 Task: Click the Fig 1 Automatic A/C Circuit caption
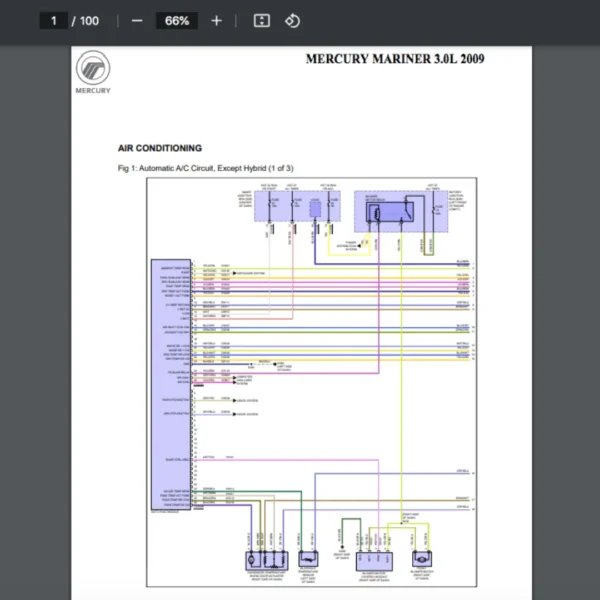coord(207,168)
